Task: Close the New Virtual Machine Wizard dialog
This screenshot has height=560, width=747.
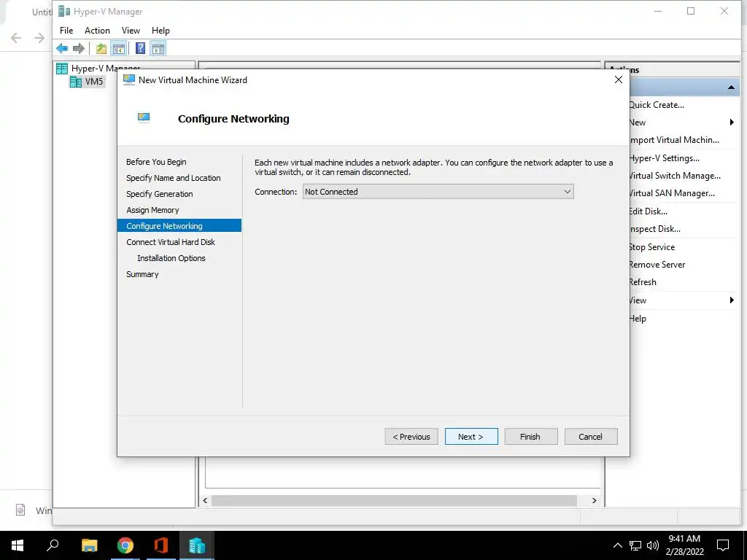Action: coord(619,80)
